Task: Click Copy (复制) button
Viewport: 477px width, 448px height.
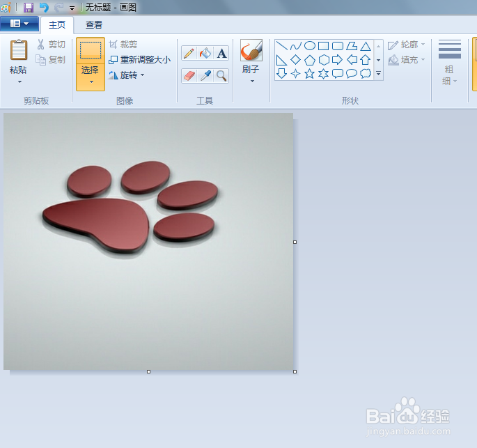Action: 51,60
